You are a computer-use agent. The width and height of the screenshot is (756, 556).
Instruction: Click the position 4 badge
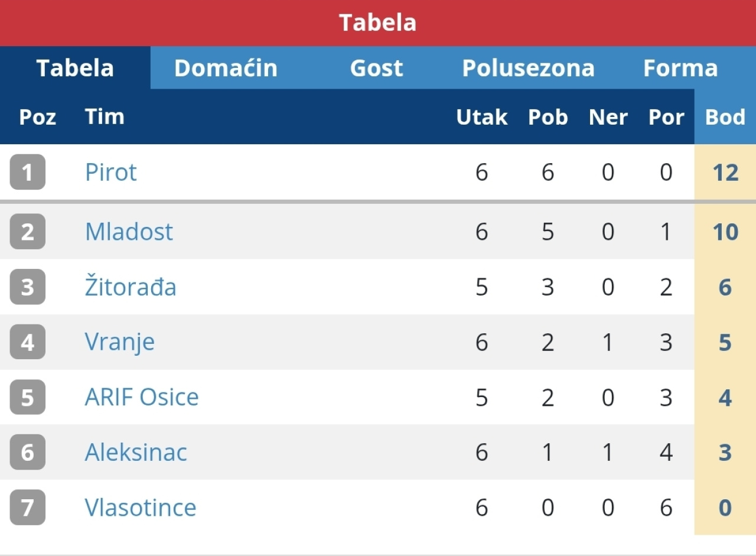point(28,342)
